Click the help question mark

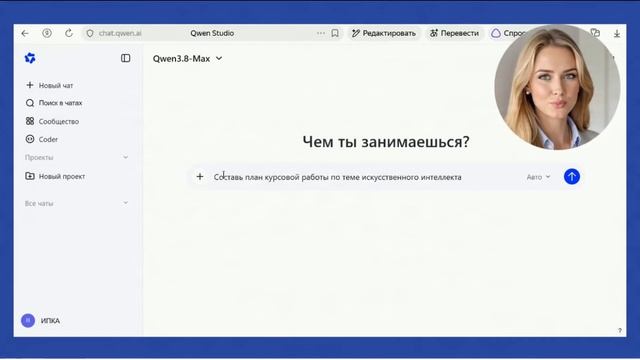point(620,330)
